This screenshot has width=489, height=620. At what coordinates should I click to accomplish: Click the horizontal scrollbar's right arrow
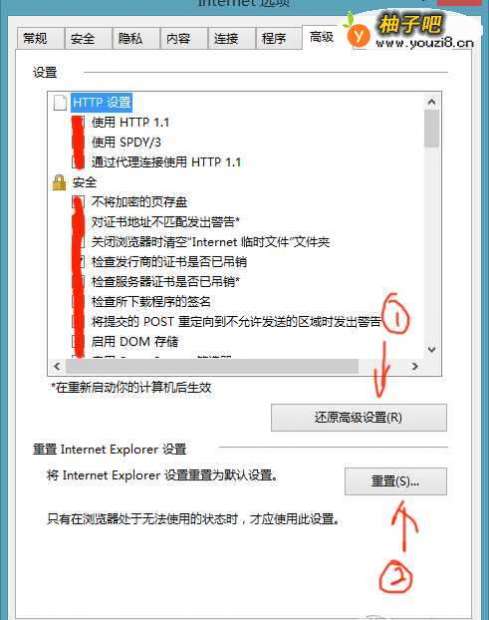pos(415,366)
